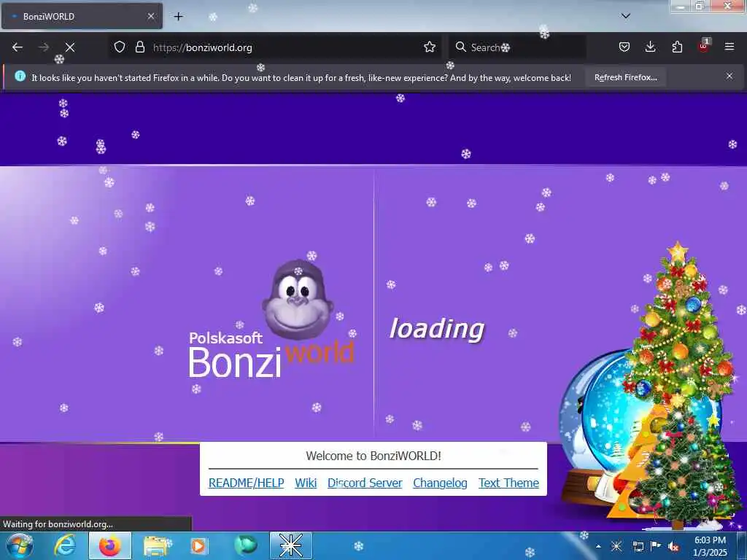Open the clock showing 6:03 PM

coord(710,546)
